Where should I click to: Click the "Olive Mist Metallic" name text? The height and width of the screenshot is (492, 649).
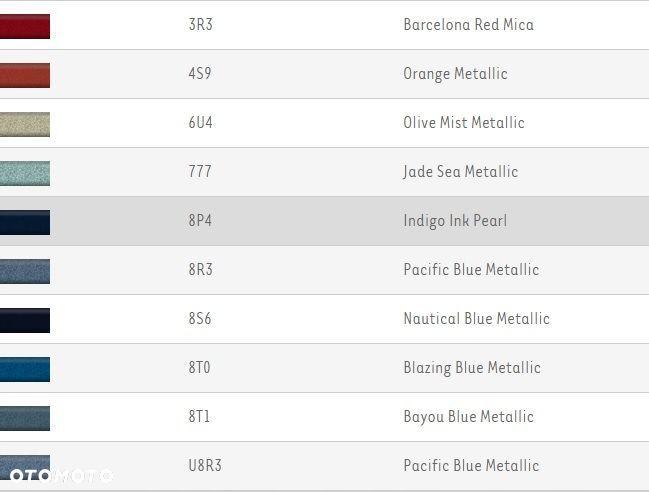point(463,122)
